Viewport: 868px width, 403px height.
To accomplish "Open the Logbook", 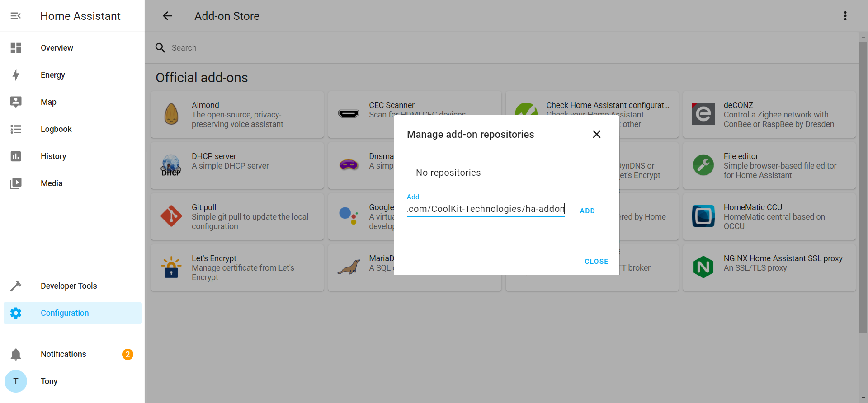I will (72, 129).
